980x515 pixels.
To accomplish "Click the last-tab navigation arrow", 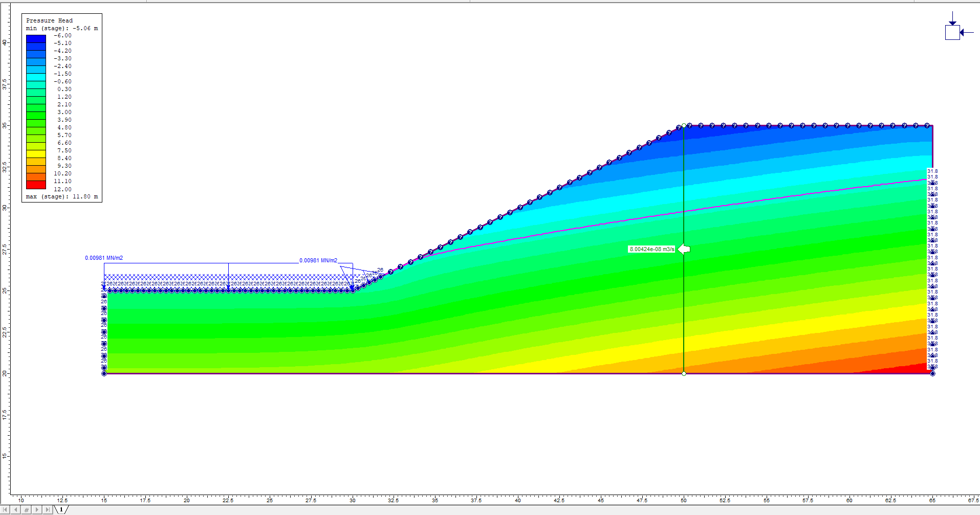I will pyautogui.click(x=48, y=509).
